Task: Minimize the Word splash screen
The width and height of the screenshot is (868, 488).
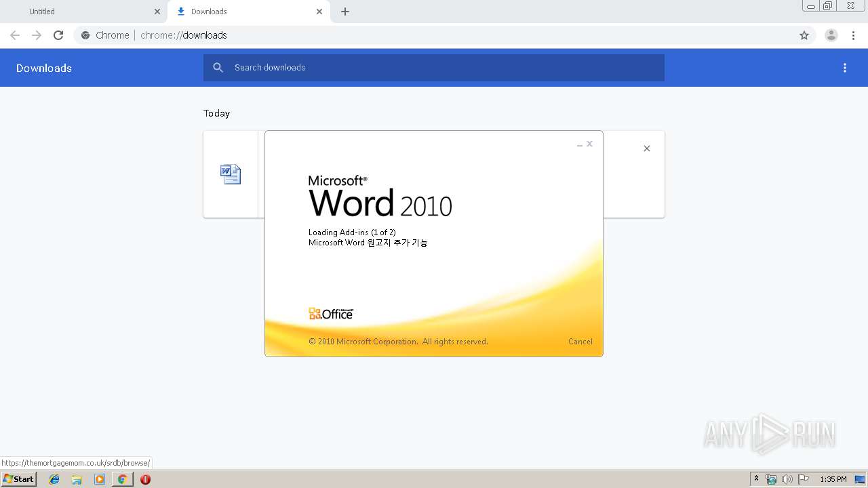Action: pyautogui.click(x=580, y=144)
